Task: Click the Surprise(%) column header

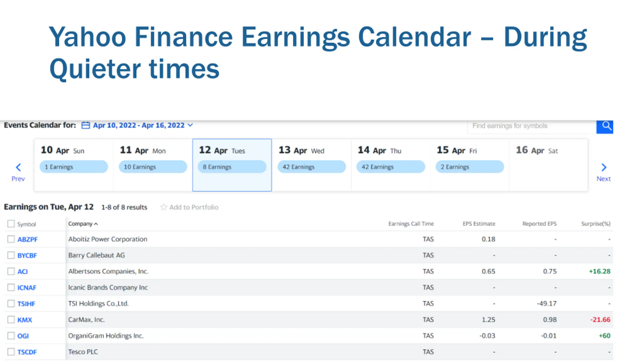Action: (x=596, y=223)
